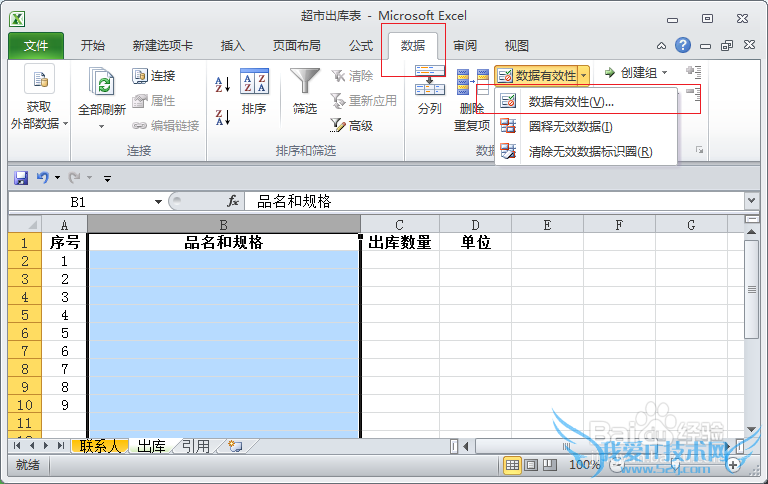
Task: Click cell C1 出库数量
Action: (400, 242)
